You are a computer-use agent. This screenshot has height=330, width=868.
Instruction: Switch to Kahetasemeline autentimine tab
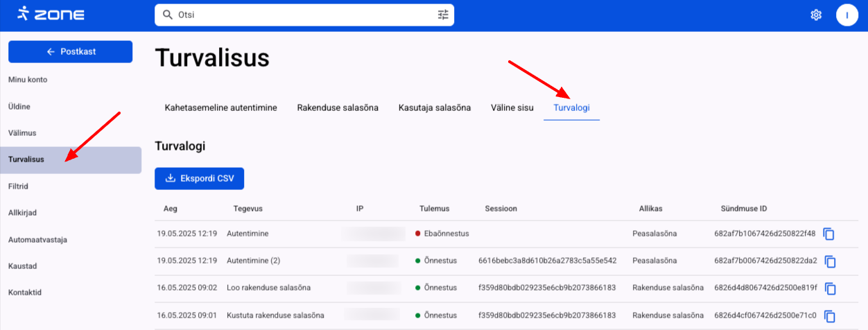[x=220, y=108]
